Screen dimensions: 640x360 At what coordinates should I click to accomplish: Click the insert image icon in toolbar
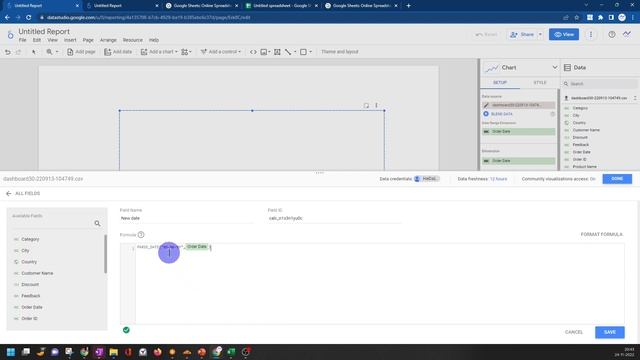click(264, 52)
